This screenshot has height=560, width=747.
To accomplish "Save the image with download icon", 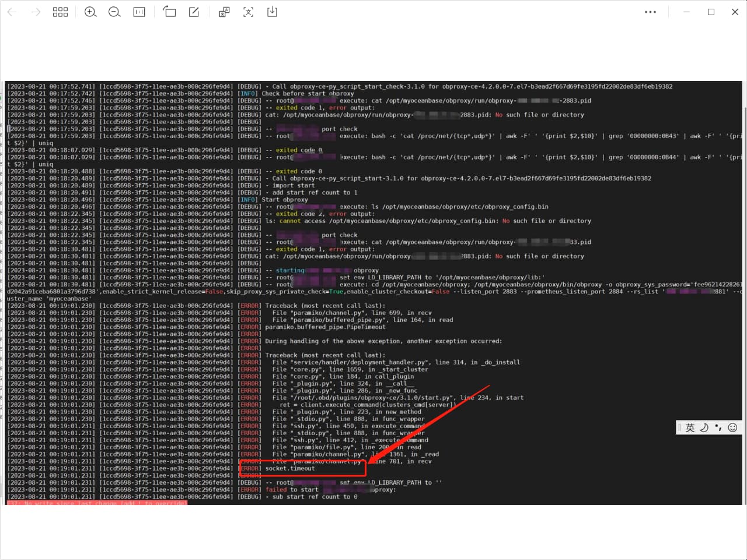I will pyautogui.click(x=272, y=12).
